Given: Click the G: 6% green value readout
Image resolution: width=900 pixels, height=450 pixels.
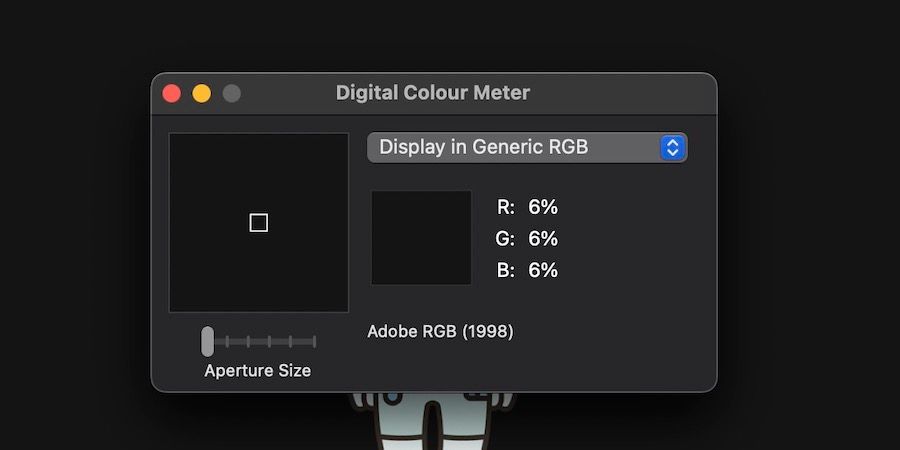Looking at the screenshot, I should pos(528,239).
